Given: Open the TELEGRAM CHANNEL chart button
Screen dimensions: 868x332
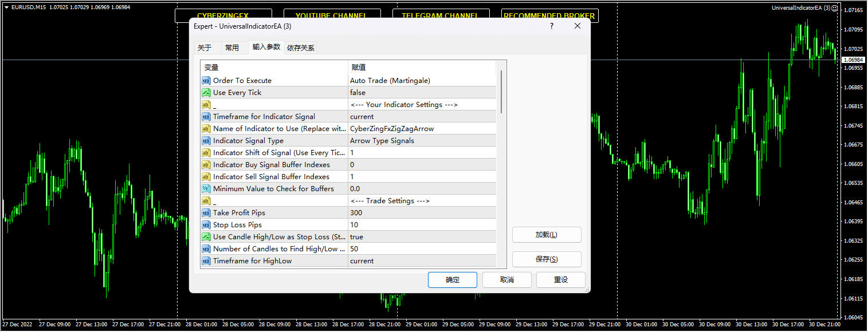Looking at the screenshot, I should pos(441,16).
